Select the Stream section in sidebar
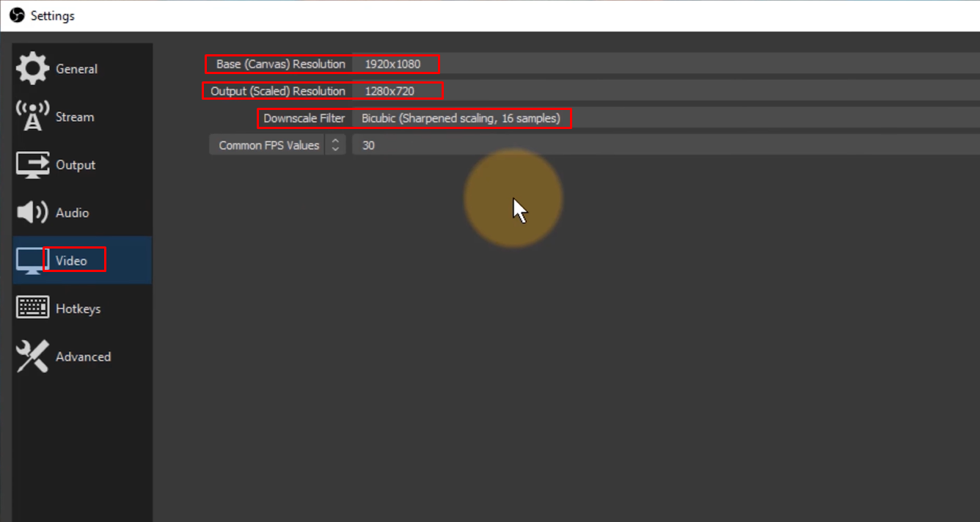This screenshot has height=522, width=980. tap(74, 116)
